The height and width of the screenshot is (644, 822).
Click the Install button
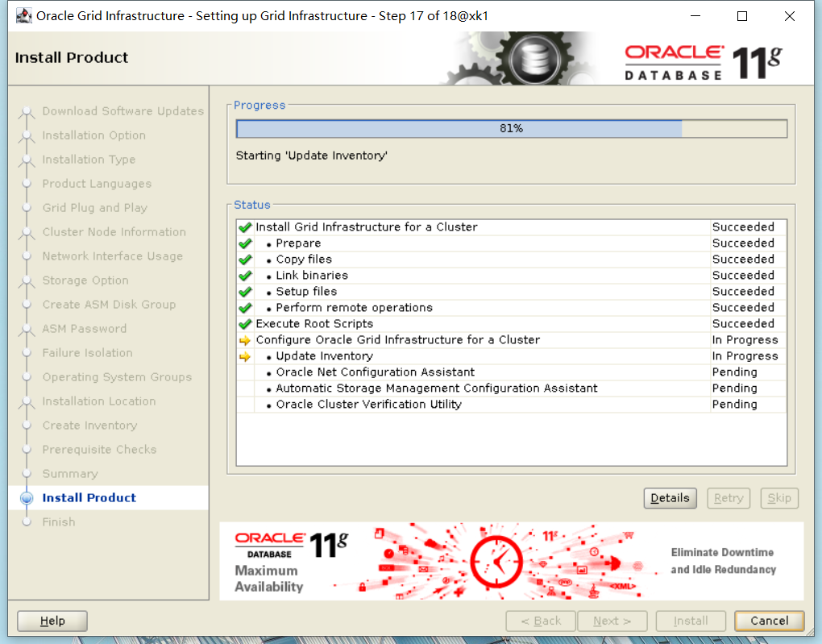(x=691, y=621)
